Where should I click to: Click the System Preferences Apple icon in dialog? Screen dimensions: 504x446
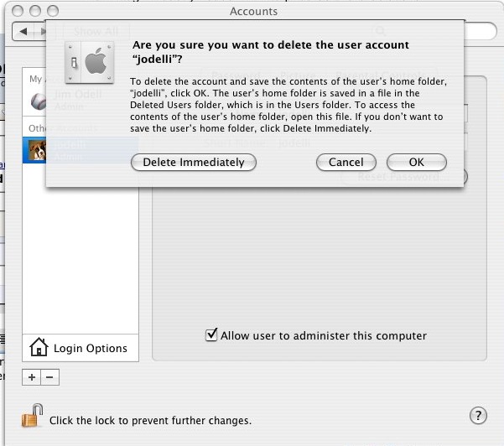90,62
